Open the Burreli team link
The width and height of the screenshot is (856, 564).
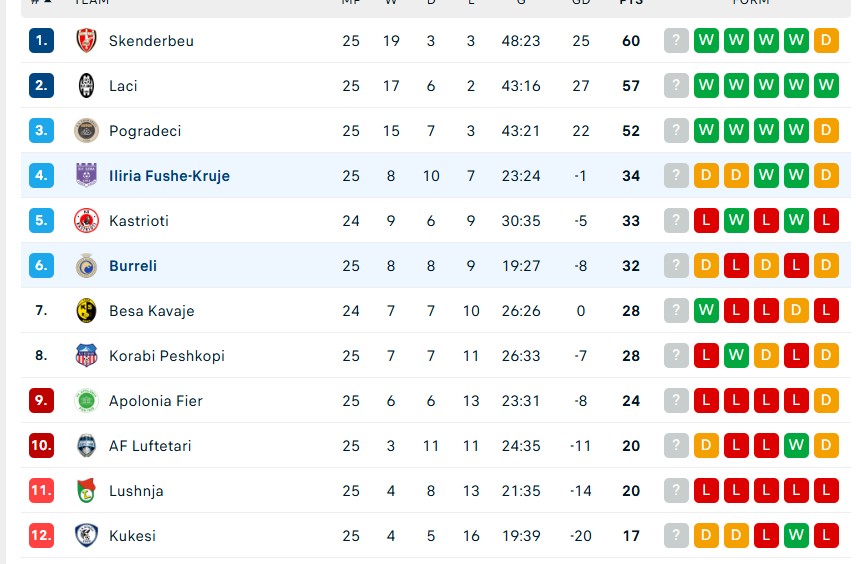133,266
